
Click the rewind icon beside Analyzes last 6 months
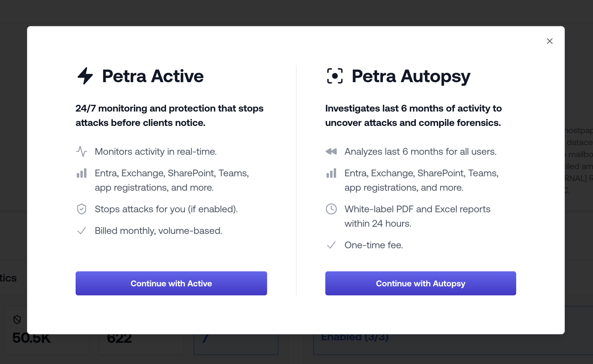tap(331, 151)
